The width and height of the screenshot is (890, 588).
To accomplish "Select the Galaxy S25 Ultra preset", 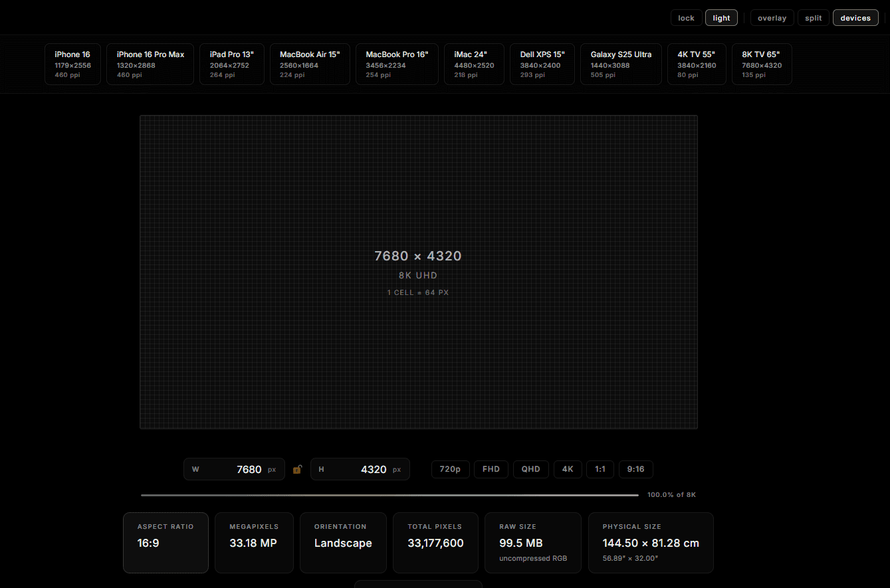I will [x=621, y=64].
